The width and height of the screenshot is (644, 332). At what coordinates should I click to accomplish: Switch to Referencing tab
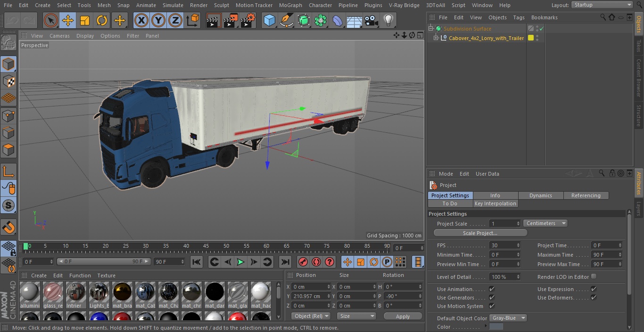pos(586,195)
